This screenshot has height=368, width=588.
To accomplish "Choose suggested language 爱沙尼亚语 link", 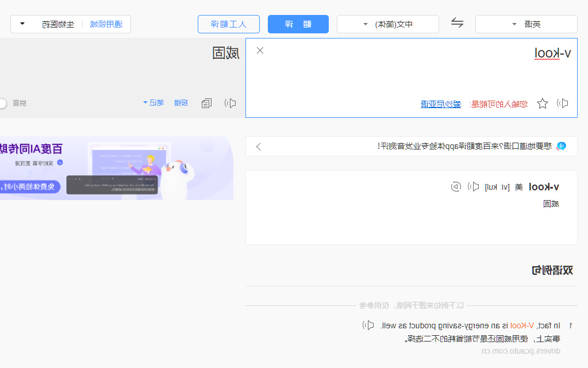I will point(441,104).
